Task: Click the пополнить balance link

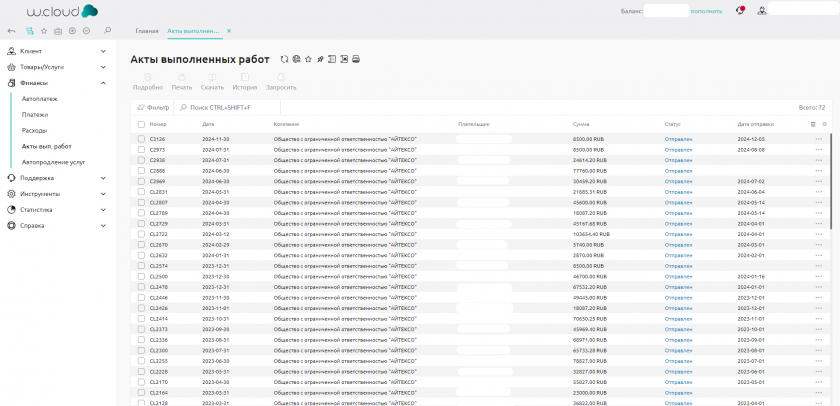Action: coord(706,10)
